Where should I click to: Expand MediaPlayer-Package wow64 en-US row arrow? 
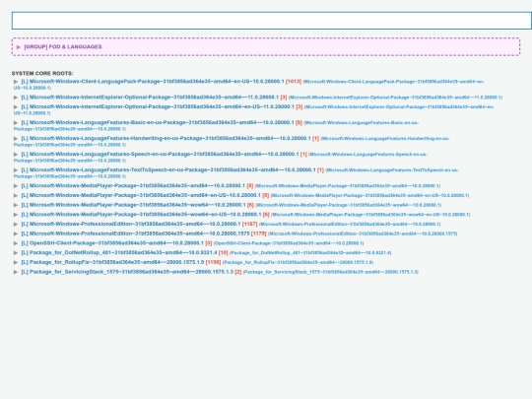(16, 215)
